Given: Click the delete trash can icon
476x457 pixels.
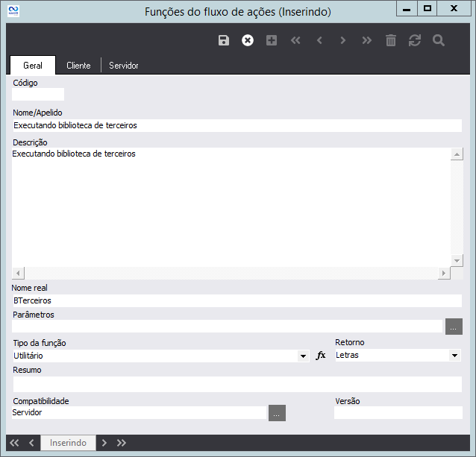Looking at the screenshot, I should tap(391, 40).
